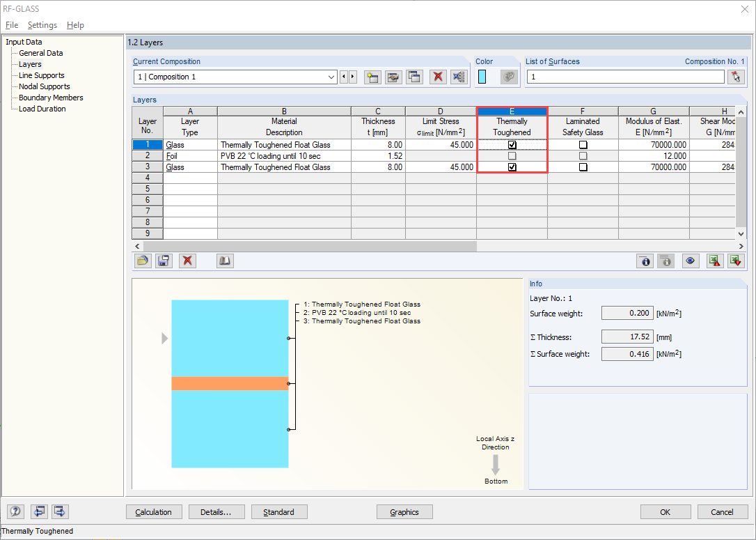Click the cyan composition color swatch
Viewport: 756px width, 540px height.
click(482, 77)
